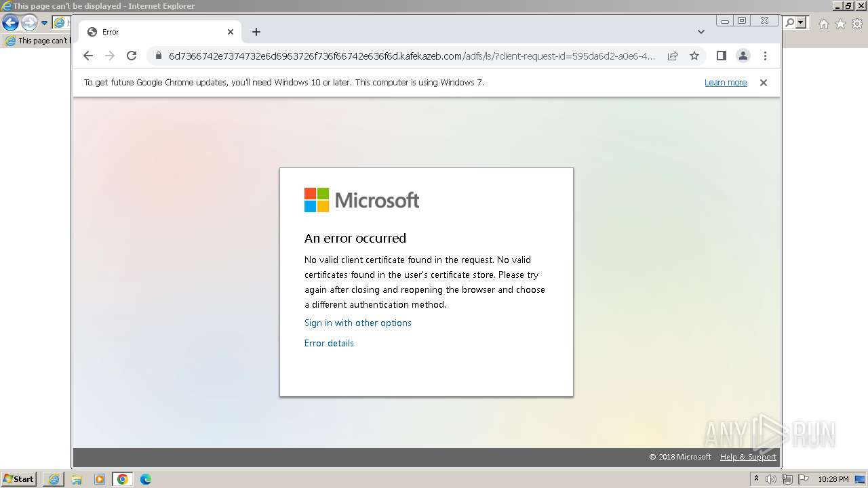Close the Error tab
This screenshot has width=868, height=488.
pyautogui.click(x=231, y=32)
